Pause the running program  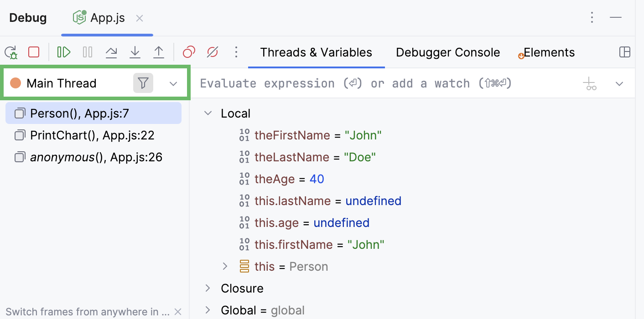[x=87, y=52]
